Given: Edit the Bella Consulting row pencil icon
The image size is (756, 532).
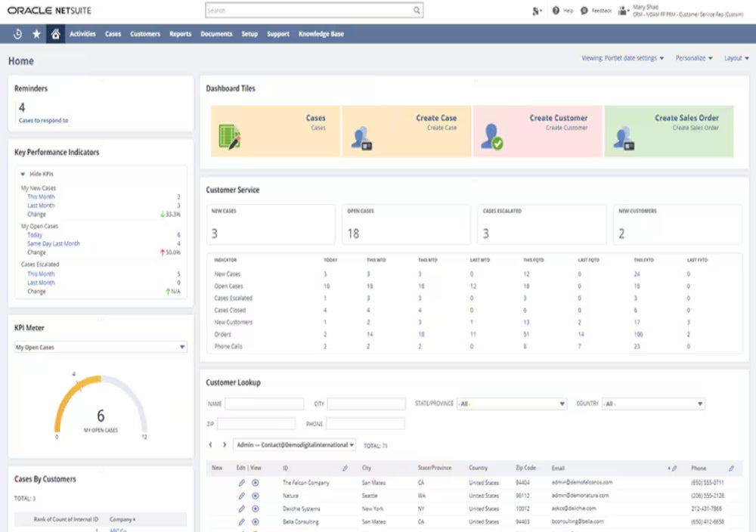Looking at the screenshot, I should [x=242, y=522].
